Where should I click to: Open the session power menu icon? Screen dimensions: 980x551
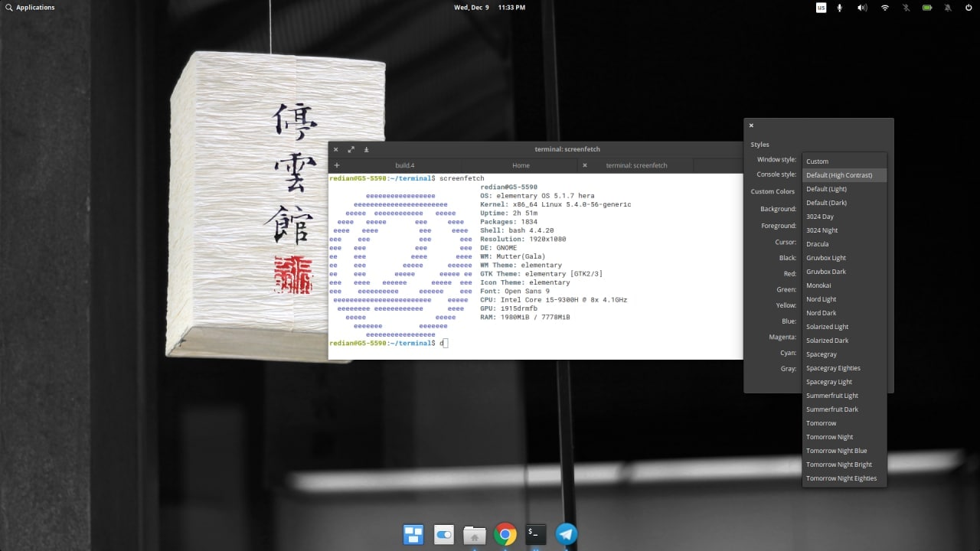click(969, 8)
